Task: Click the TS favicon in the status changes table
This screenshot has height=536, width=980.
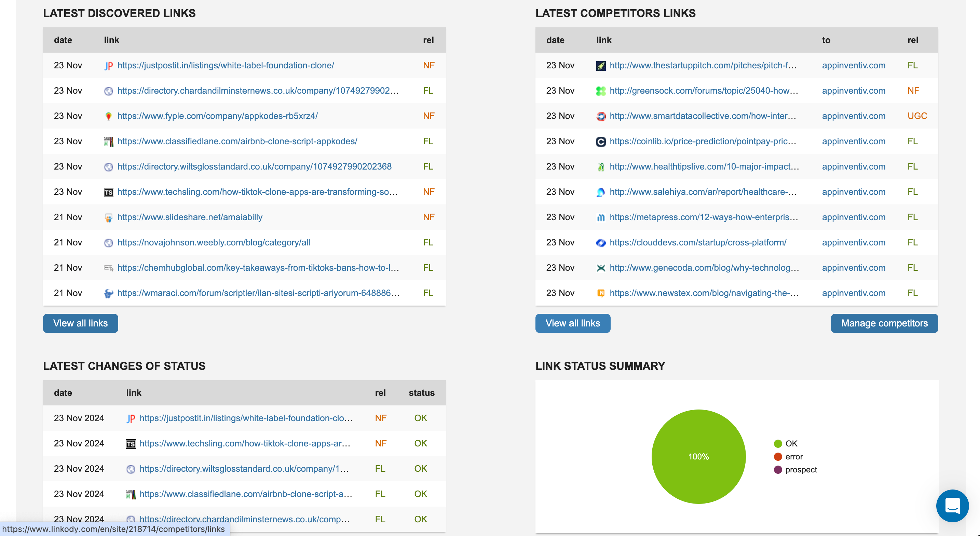Action: (x=131, y=444)
